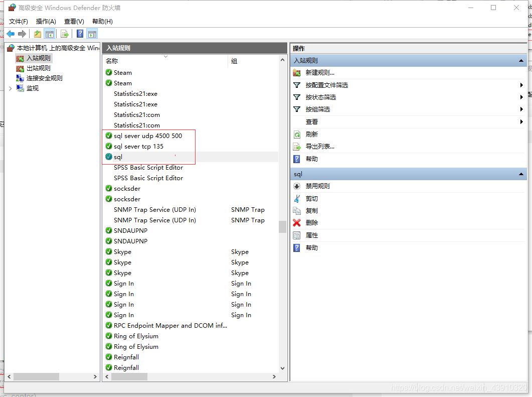Click the 刷新 action link
The image size is (532, 397).
(x=311, y=135)
